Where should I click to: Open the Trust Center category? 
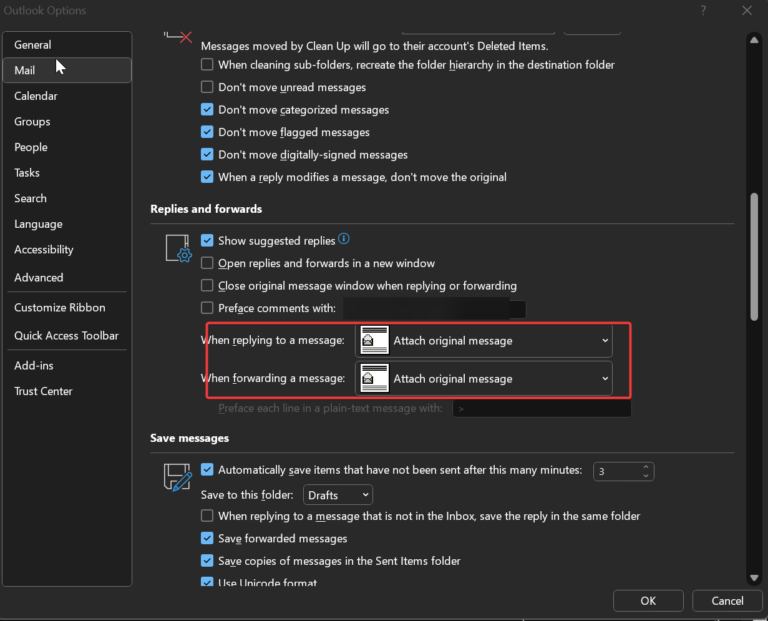[67, 391]
